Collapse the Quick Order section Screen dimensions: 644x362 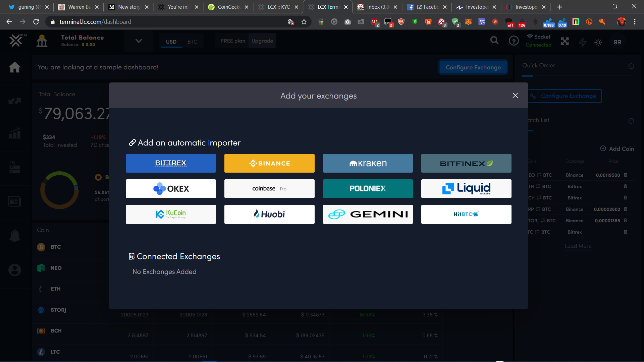click(x=631, y=66)
